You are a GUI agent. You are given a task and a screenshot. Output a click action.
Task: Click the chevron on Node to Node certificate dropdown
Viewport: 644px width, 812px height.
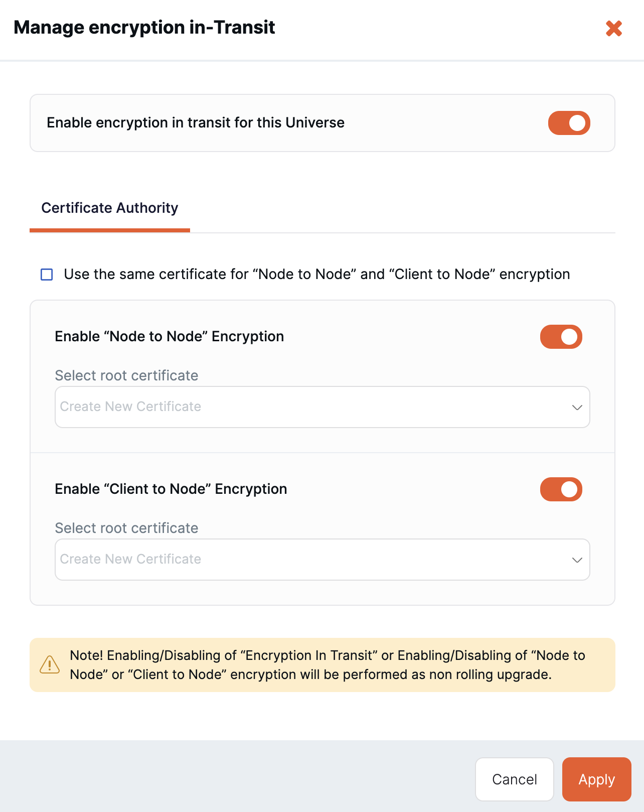577,407
